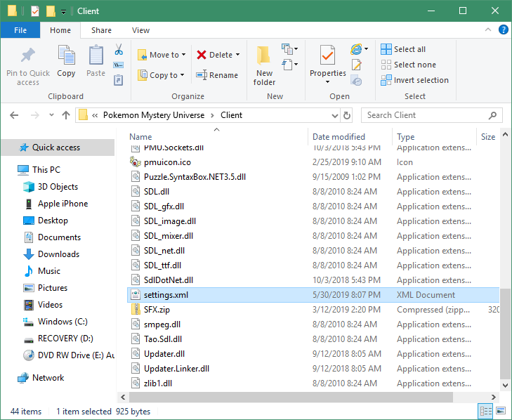Go back with the left arrow
This screenshot has height=420, width=512.
pyautogui.click(x=14, y=115)
